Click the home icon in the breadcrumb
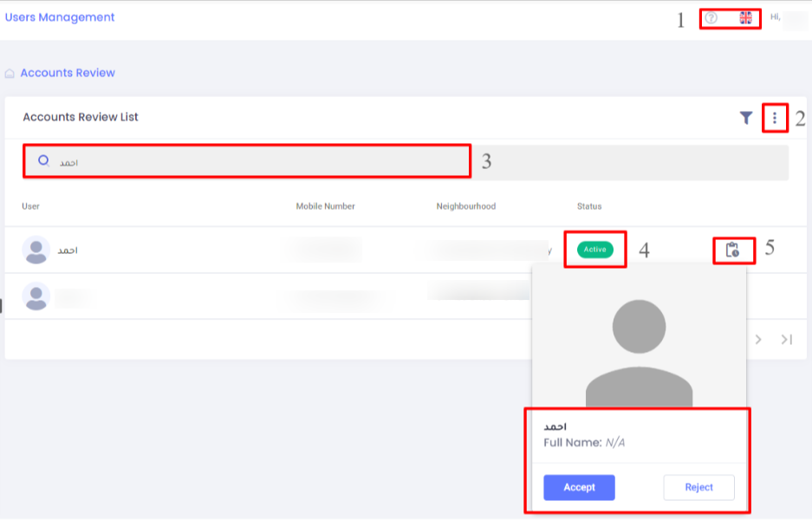Viewport: 812px width, 527px height. (x=10, y=74)
